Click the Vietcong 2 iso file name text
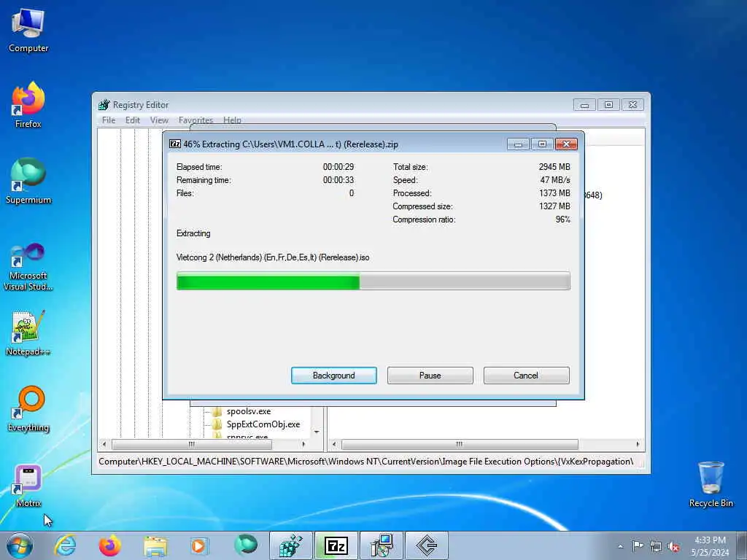This screenshot has width=747, height=560. [273, 257]
